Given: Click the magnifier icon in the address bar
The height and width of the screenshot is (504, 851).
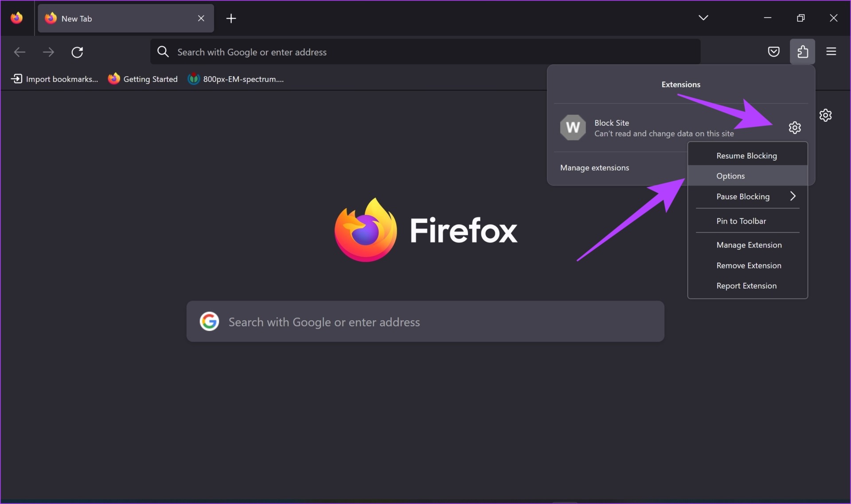Looking at the screenshot, I should tap(163, 52).
